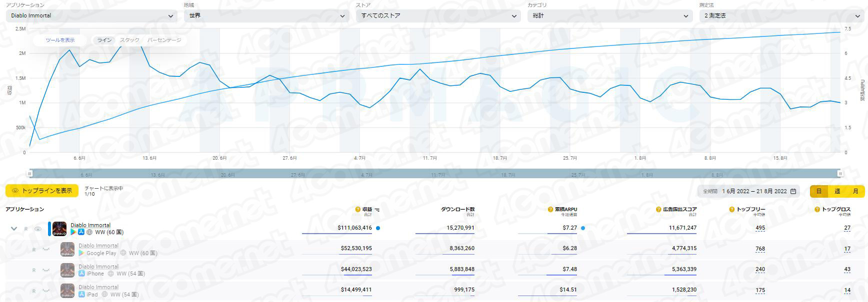Viewport: 868px width, 302px height.
Task: Click the R icon on the iPad row
Action: click(34, 291)
